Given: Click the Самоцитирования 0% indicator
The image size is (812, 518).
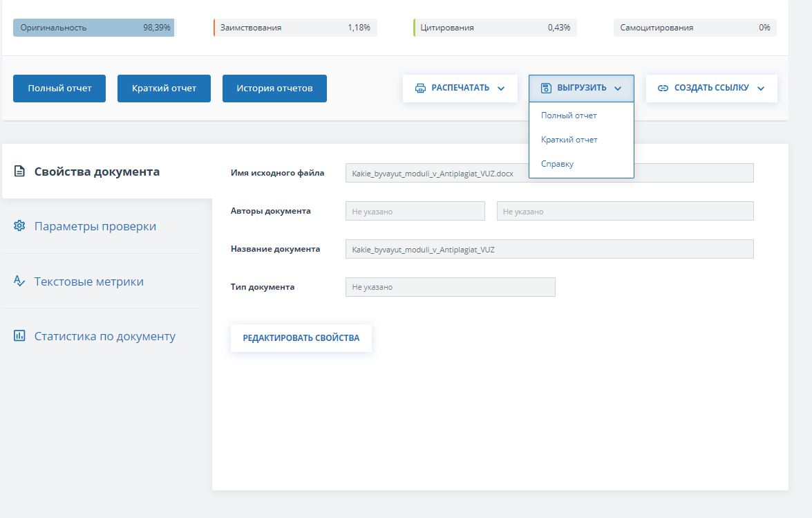Looking at the screenshot, I should click(x=695, y=28).
